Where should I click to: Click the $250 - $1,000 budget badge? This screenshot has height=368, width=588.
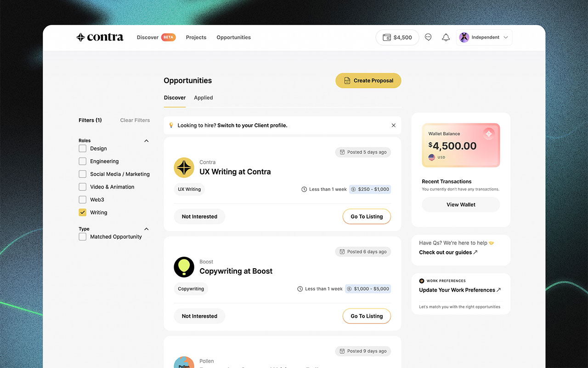[370, 189]
